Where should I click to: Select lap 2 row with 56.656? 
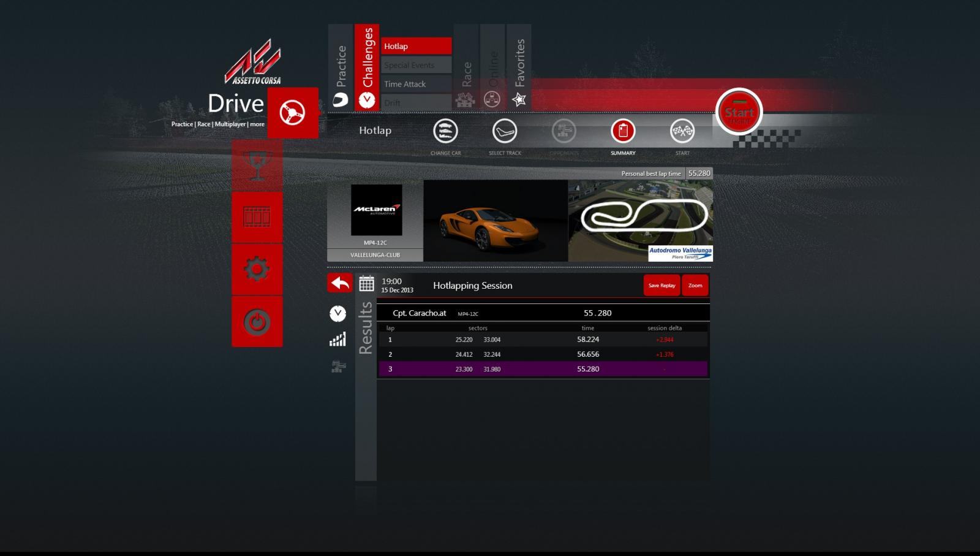coord(543,354)
